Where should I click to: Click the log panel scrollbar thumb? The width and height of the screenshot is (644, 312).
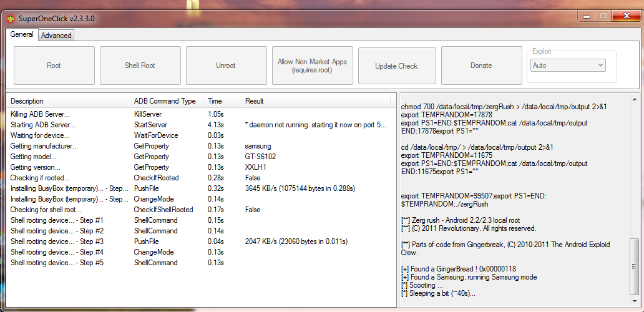[x=634, y=266]
